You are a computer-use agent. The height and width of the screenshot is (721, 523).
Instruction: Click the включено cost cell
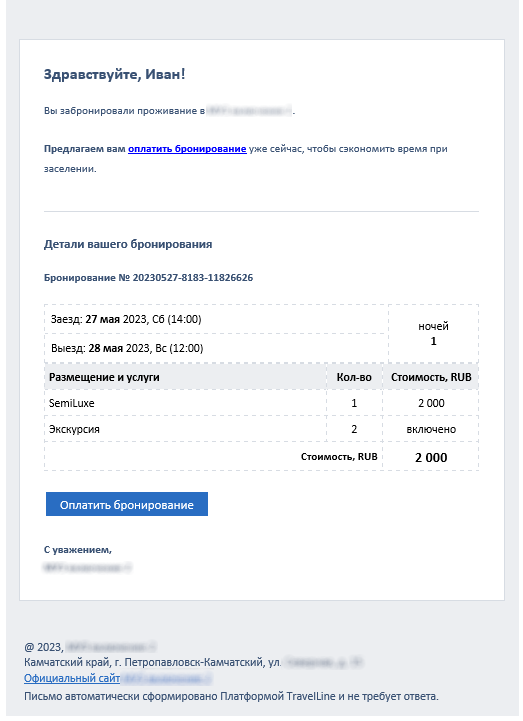pyautogui.click(x=431, y=429)
